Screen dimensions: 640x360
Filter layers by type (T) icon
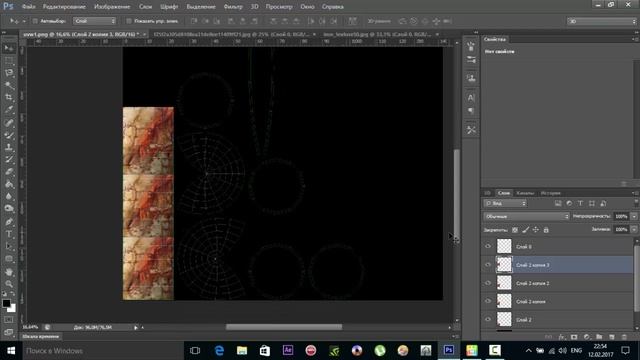point(580,203)
